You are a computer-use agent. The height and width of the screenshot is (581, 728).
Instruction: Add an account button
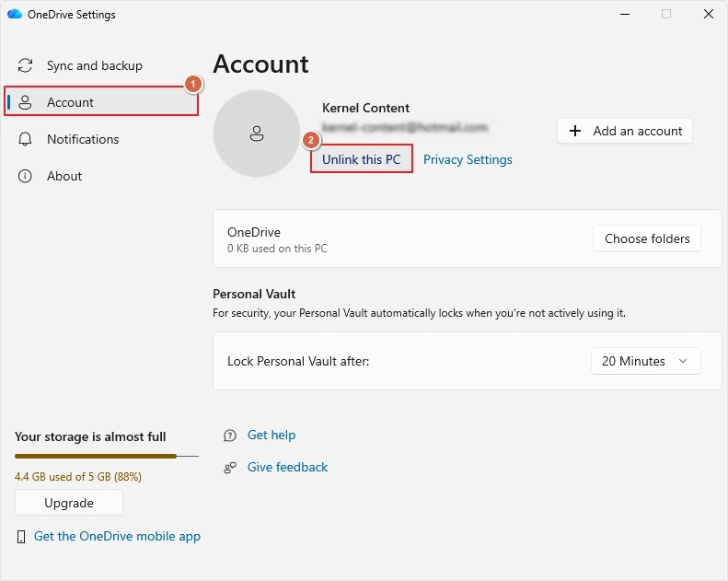625,131
